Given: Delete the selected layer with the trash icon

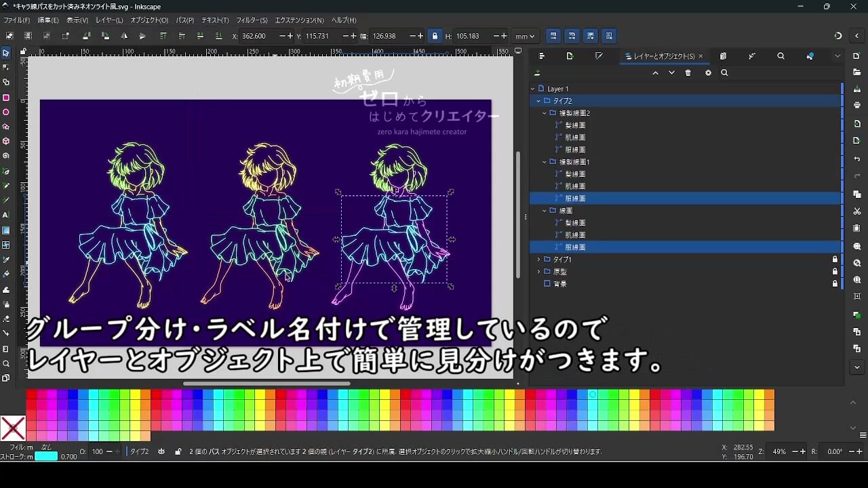Looking at the screenshot, I should coord(688,73).
